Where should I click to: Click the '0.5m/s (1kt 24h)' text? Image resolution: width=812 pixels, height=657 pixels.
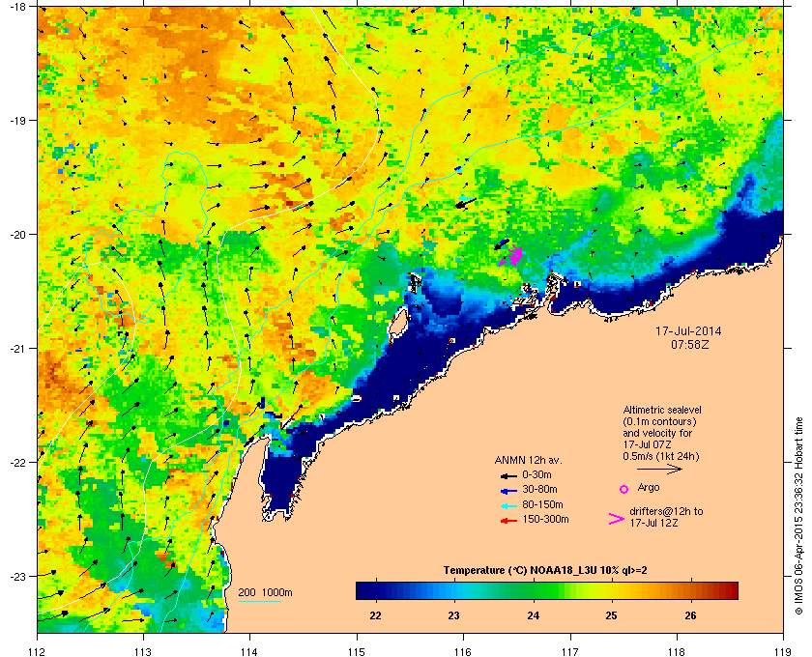pos(661,457)
